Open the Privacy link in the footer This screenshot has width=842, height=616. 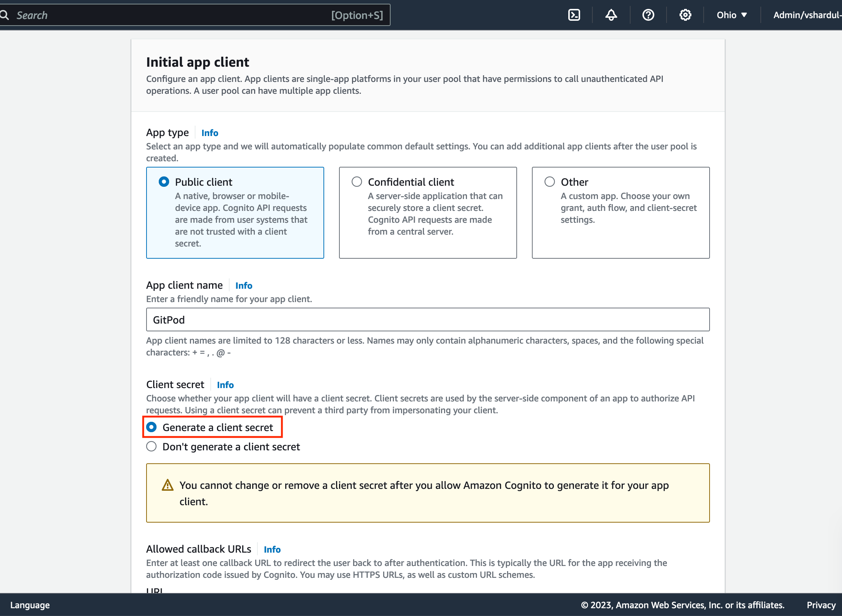coord(820,605)
